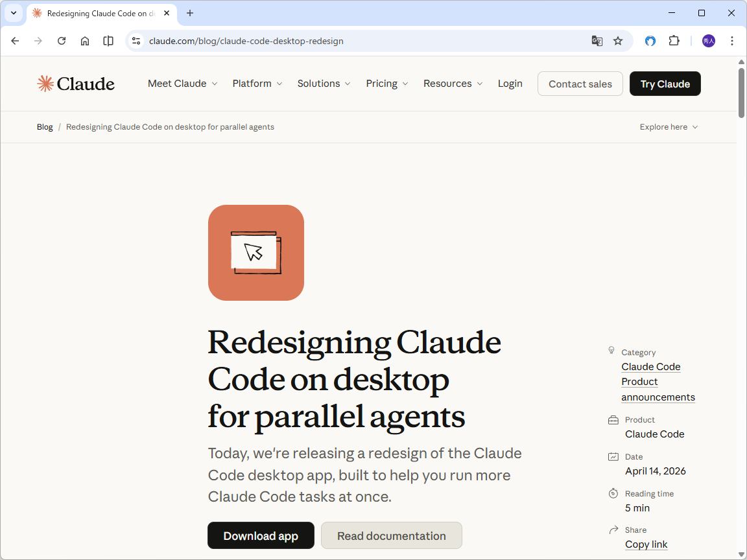Open the tab search dropdown arrow

[14, 13]
